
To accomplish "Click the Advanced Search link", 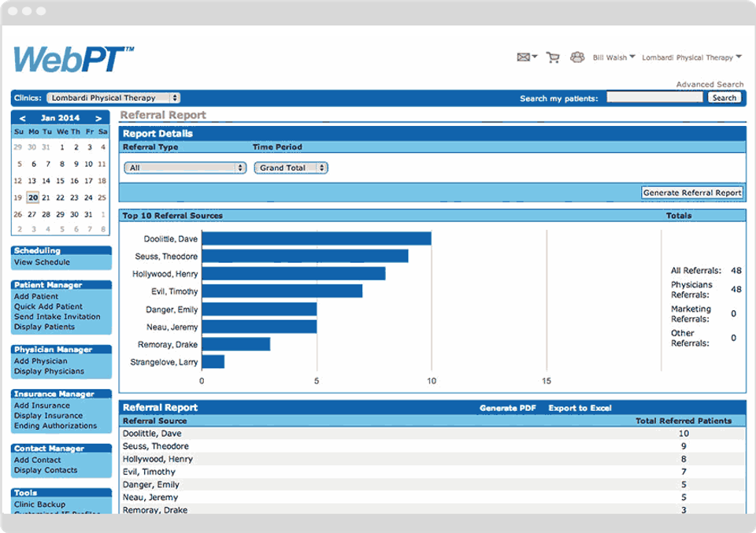I will point(710,84).
